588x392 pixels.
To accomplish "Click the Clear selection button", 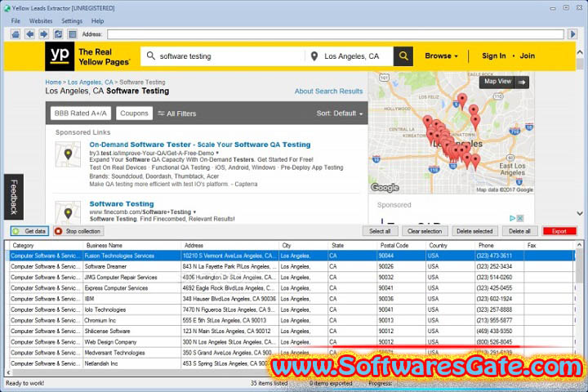I will [425, 231].
